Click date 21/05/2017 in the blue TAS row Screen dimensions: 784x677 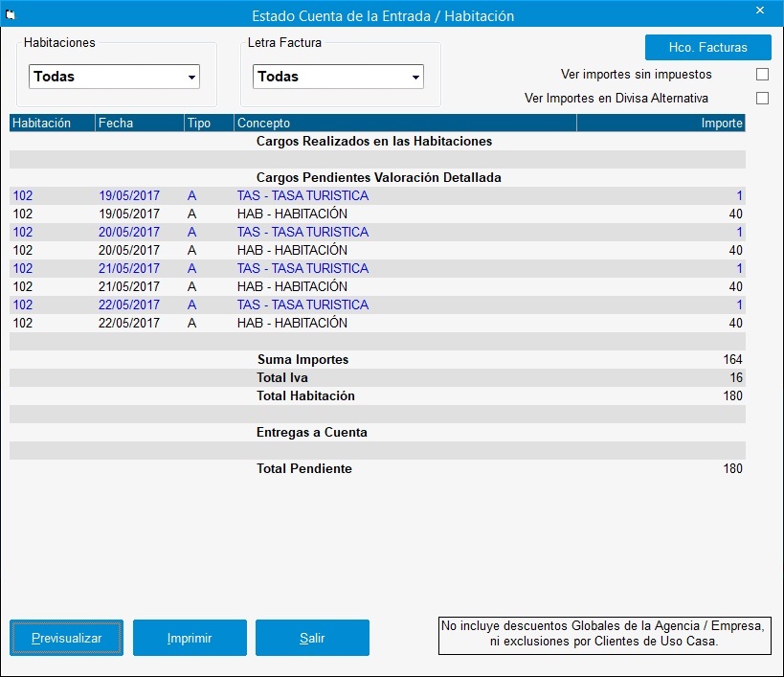click(129, 268)
